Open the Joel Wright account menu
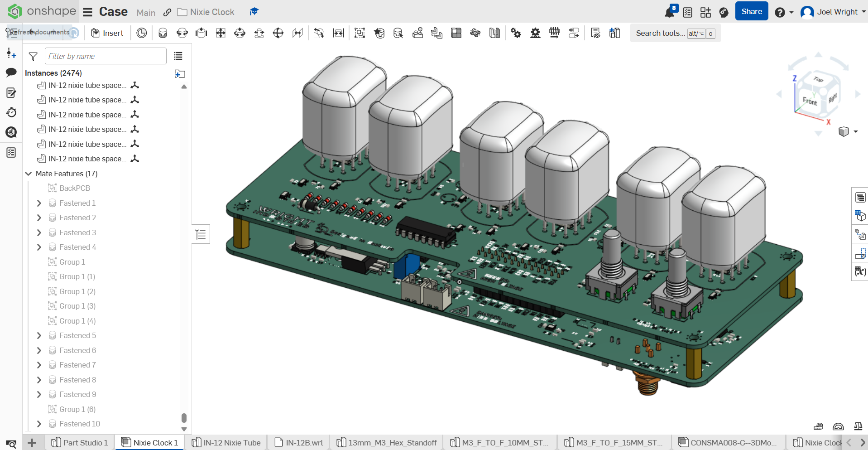This screenshot has height=450, width=868. coord(833,12)
